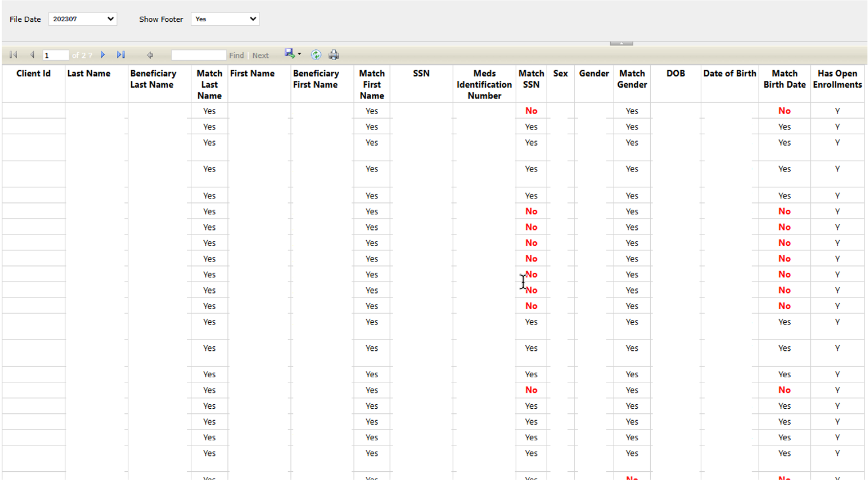Advance to the next report page
Screen dimensions: 868x485
[103, 55]
